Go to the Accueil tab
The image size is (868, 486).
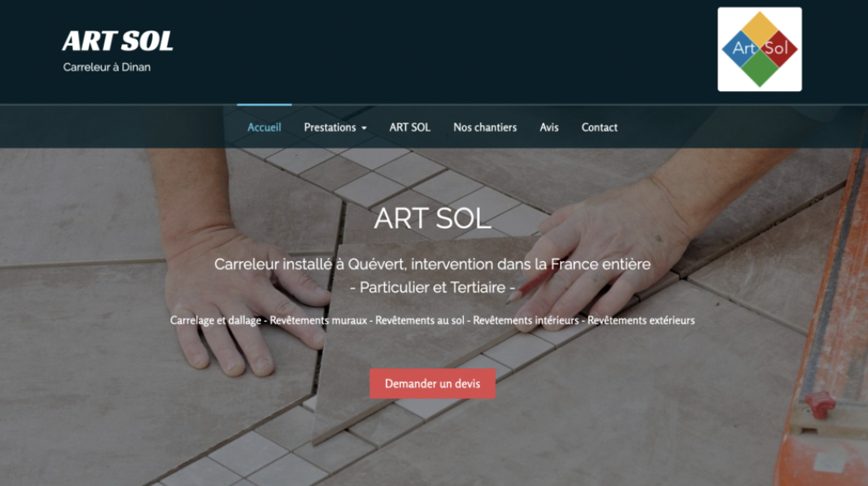[x=264, y=128]
